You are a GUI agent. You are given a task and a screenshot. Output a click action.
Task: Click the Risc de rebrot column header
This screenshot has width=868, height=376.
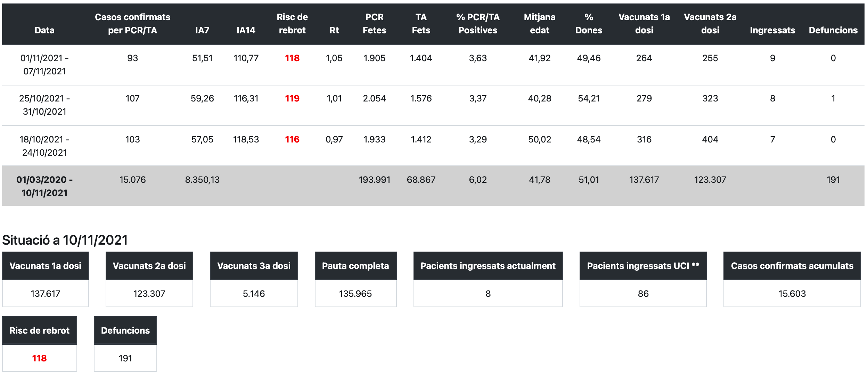[x=292, y=24]
